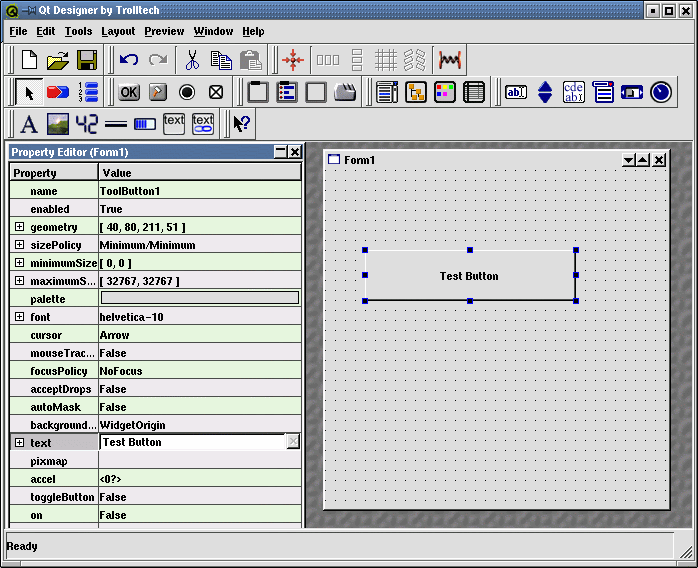Image resolution: width=698 pixels, height=568 pixels.
Task: Pick the ListView tree widget tool
Action: click(416, 93)
